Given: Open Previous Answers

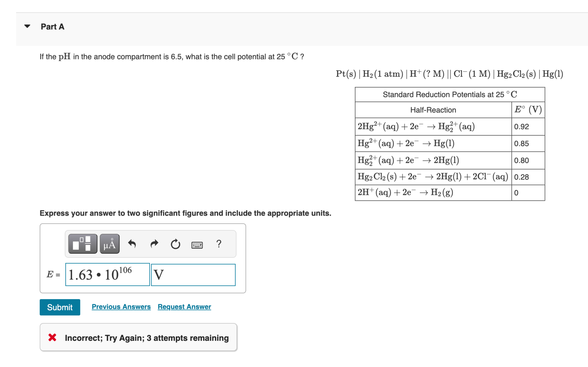Looking at the screenshot, I should pos(121,307).
